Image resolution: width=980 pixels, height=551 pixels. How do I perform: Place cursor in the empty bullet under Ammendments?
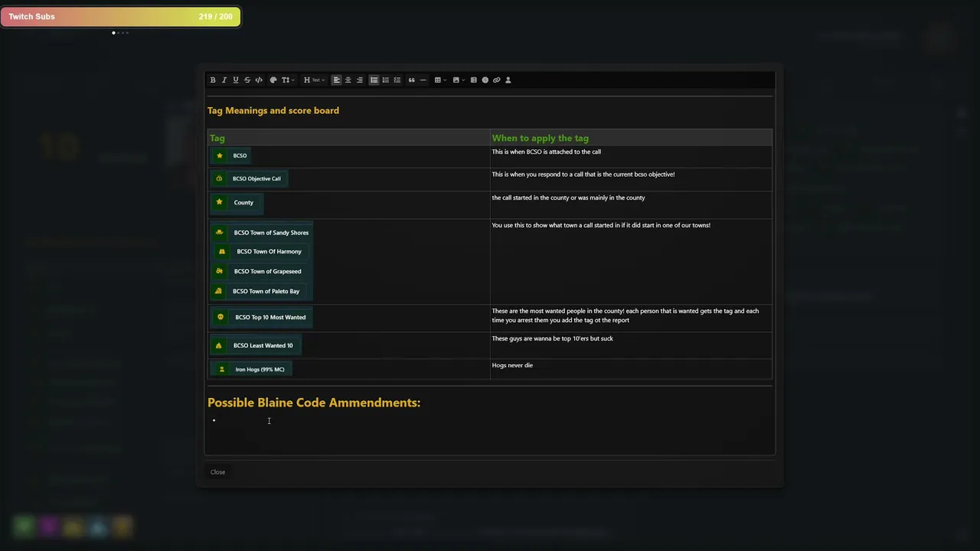[x=490, y=420]
